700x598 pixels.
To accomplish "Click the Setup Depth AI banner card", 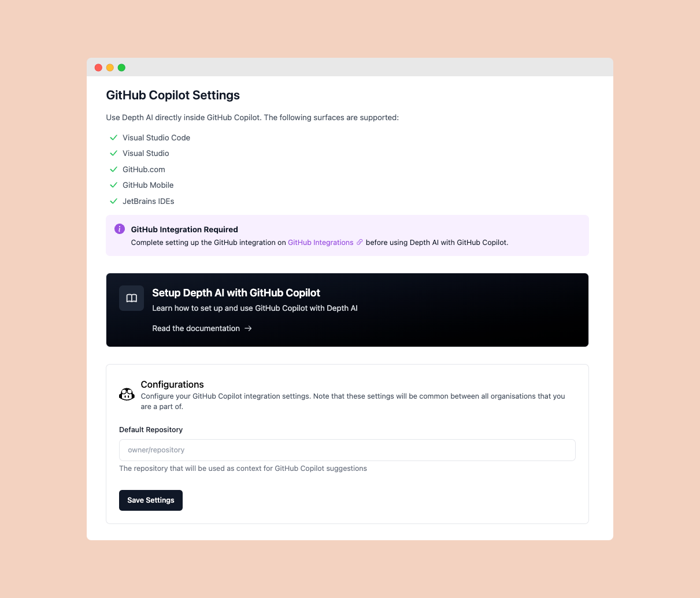I will pos(347,310).
